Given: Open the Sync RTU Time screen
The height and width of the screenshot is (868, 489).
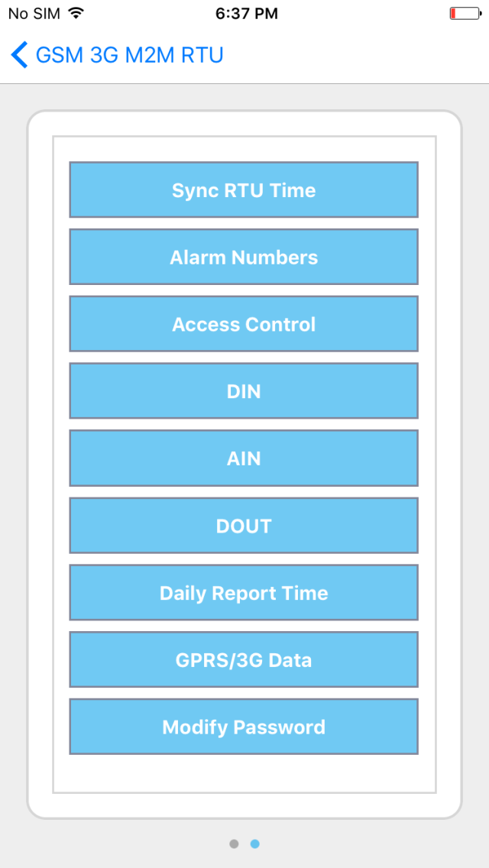Looking at the screenshot, I should (x=244, y=189).
